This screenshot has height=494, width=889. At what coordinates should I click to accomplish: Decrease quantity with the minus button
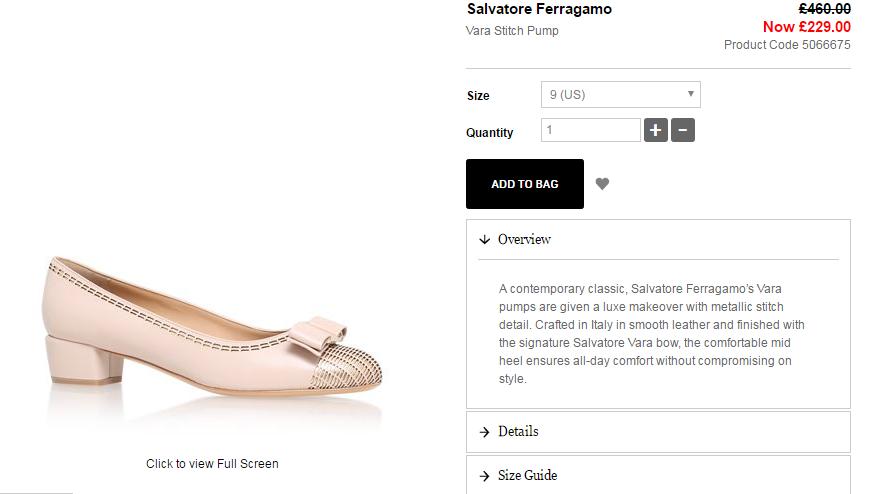pyautogui.click(x=683, y=130)
